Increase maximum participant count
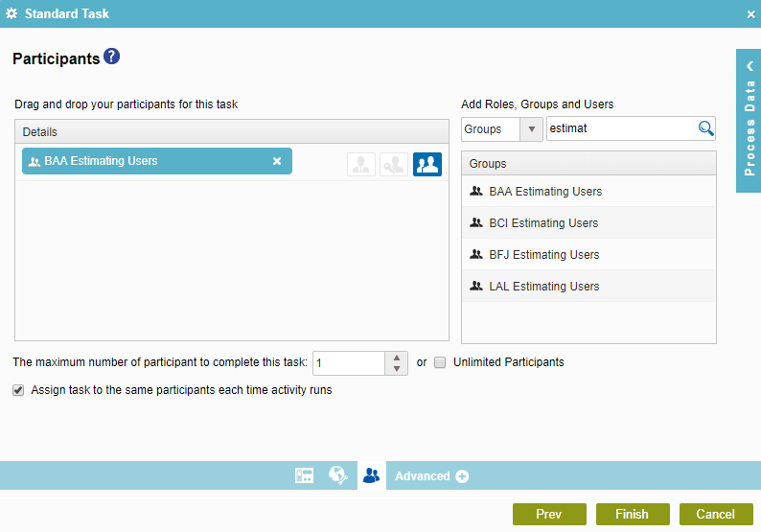761x532 pixels. point(397,358)
